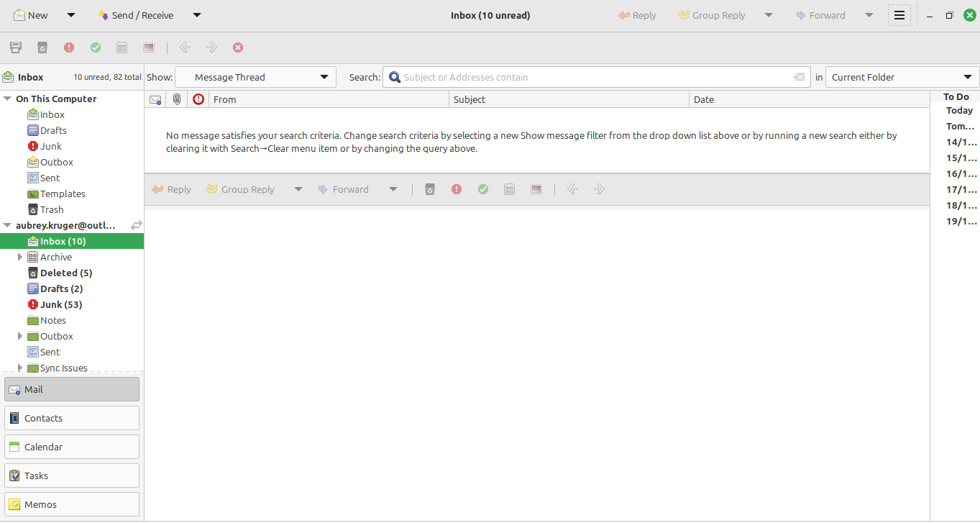Viewport: 980px width, 523px height.
Task: Click the Subject or Addresses search field
Action: point(590,77)
